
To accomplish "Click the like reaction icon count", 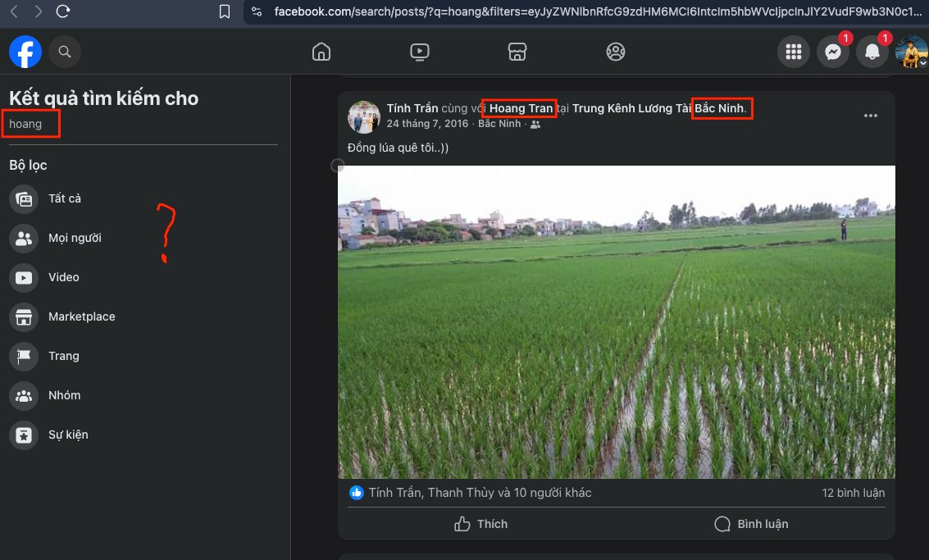I will (x=356, y=493).
